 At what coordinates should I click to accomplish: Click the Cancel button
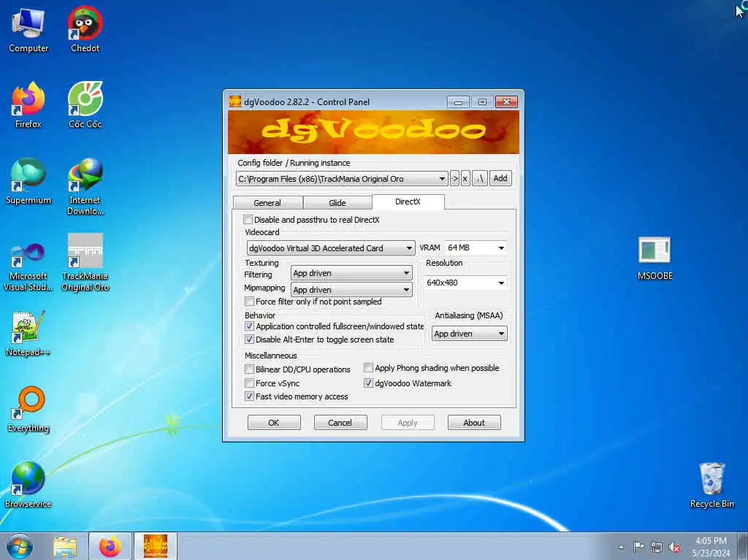340,423
